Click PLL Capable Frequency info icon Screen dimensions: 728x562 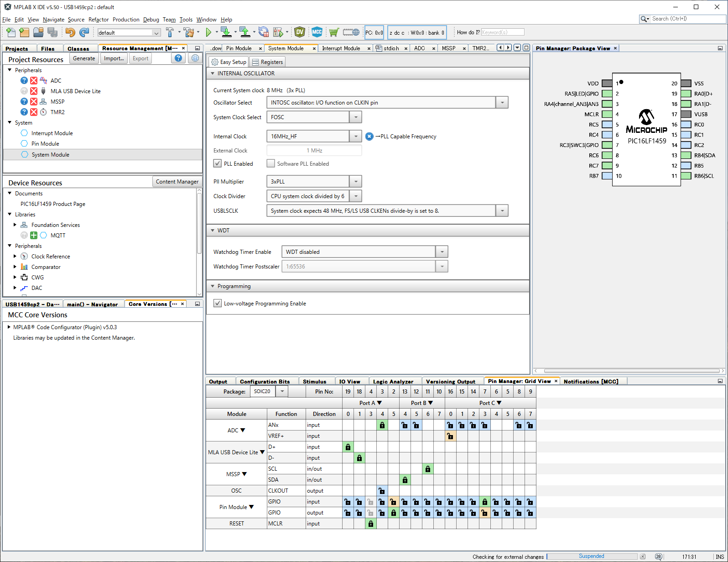(x=369, y=136)
